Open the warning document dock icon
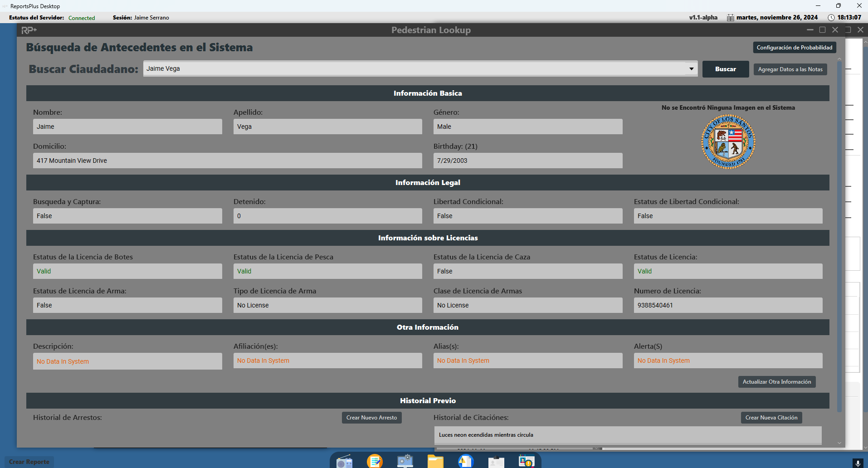Screen dimensions: 868x468 tap(466, 461)
